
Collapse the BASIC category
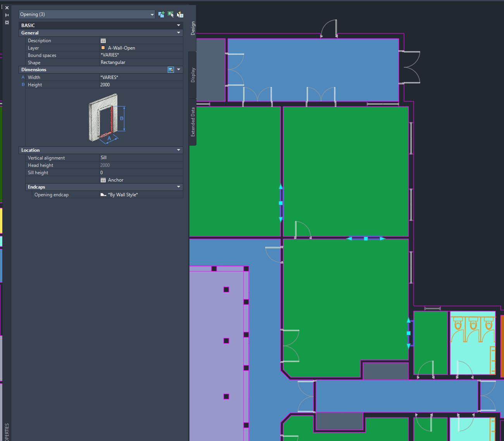click(178, 25)
